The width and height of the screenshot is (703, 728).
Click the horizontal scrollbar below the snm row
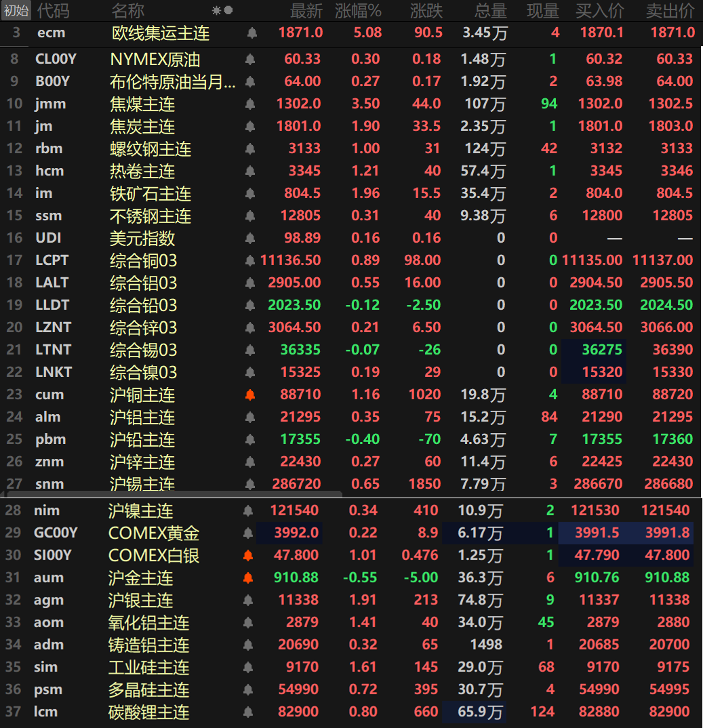[x=171, y=493]
